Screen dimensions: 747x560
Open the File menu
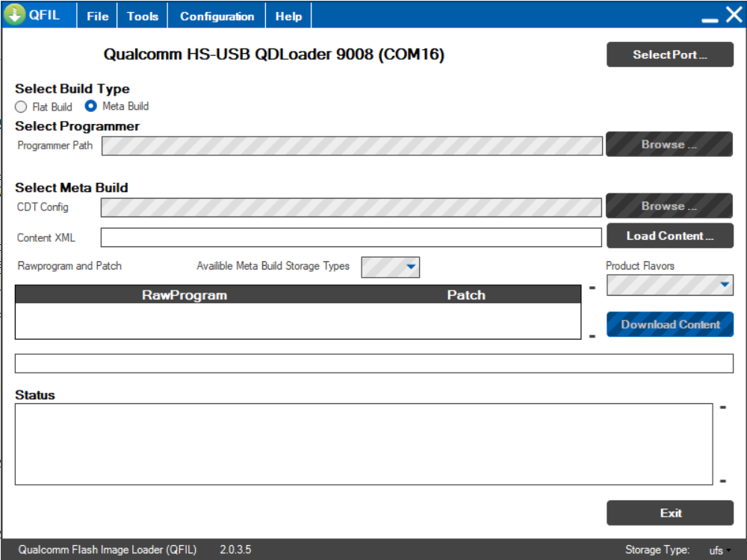point(97,16)
